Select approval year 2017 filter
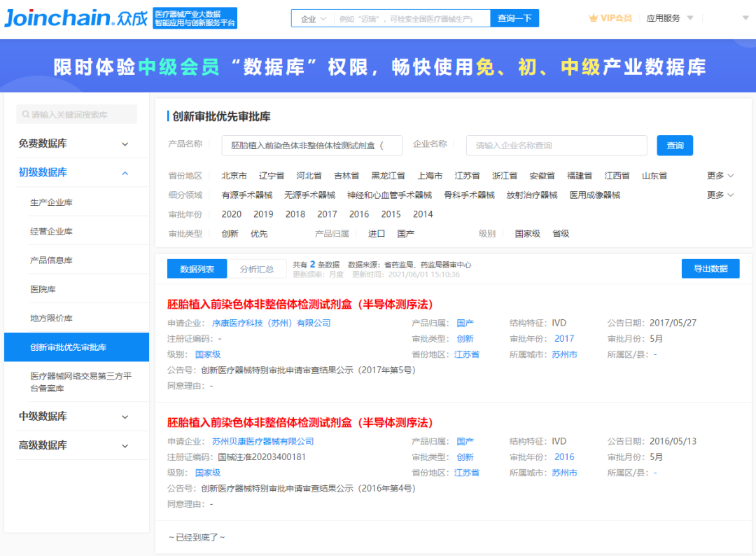 tap(327, 214)
